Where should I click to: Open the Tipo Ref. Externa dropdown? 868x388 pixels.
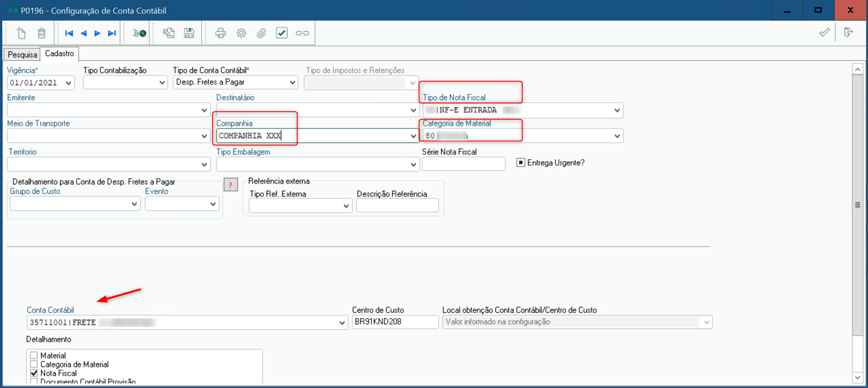tap(346, 206)
